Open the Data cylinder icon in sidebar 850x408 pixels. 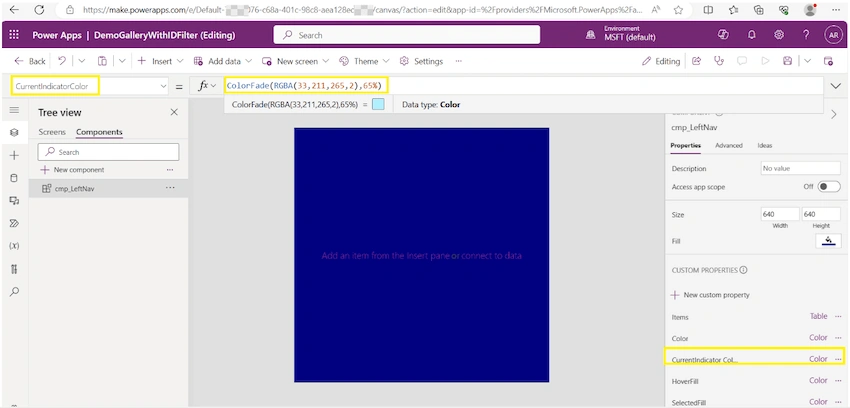click(x=15, y=178)
